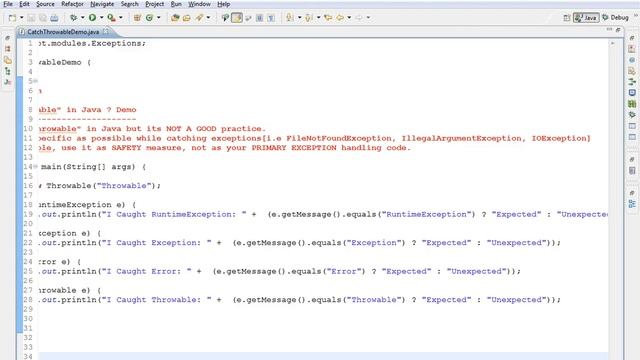Toggle block selection mode in toolbar
640x360 pixels.
coord(260,18)
